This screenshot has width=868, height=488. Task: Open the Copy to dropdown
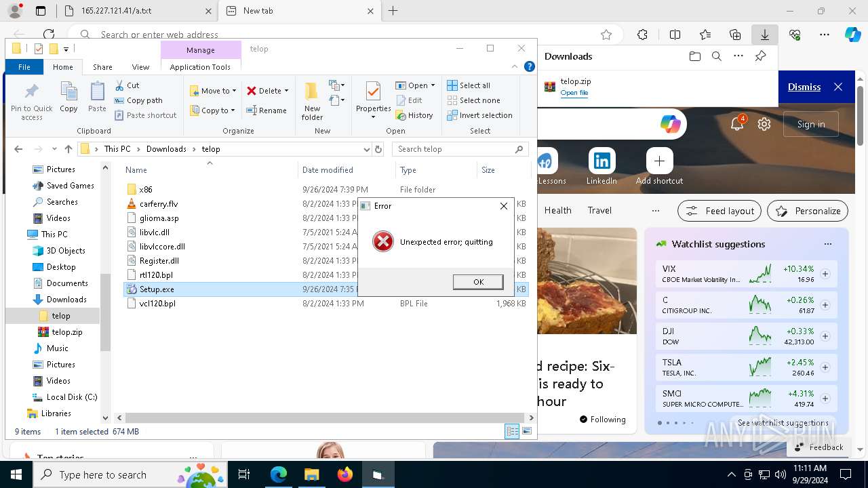pos(212,110)
